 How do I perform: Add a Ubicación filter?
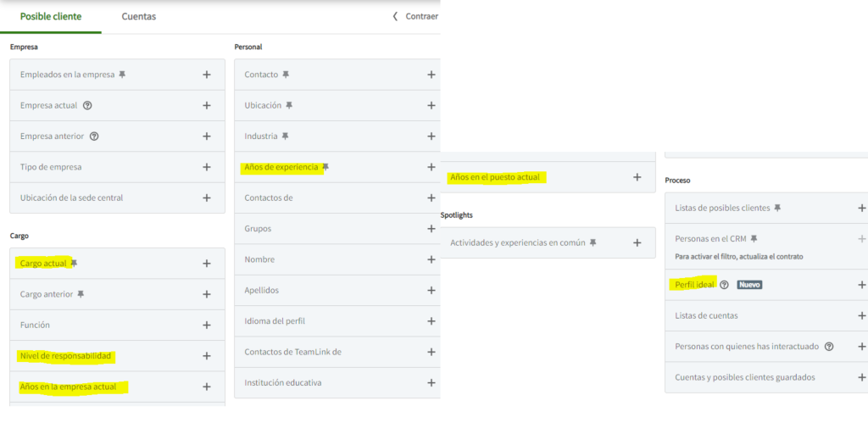(431, 105)
